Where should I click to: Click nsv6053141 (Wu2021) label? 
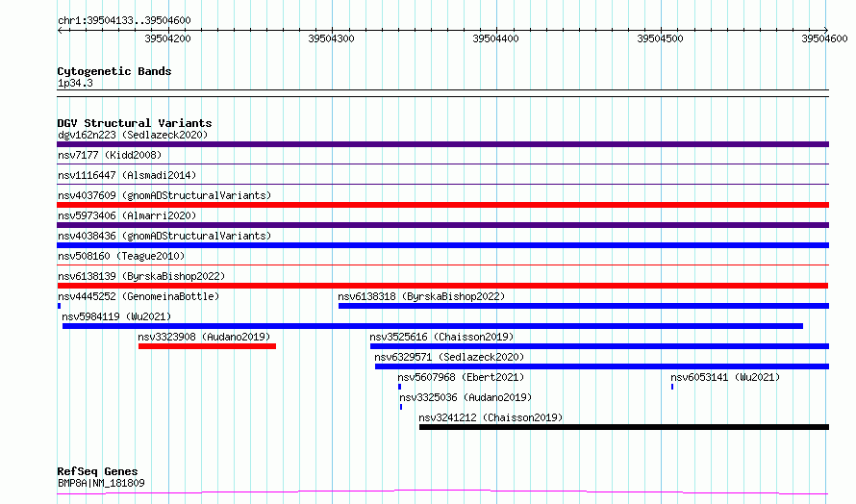[725, 377]
